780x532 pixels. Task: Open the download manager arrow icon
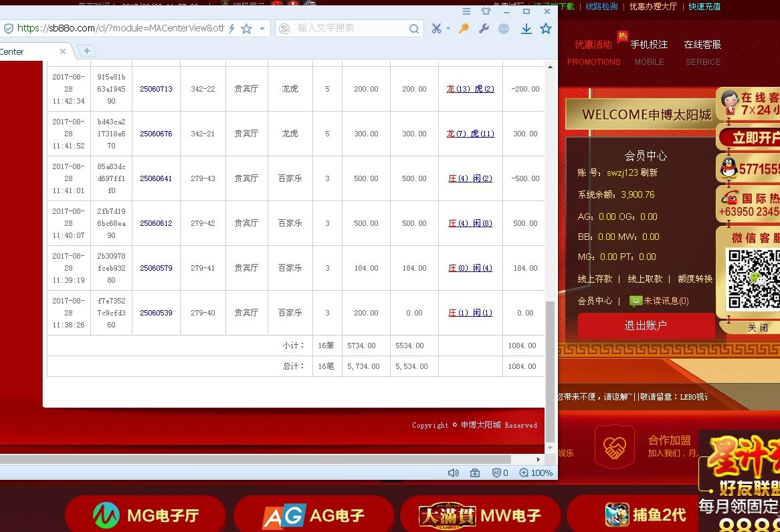point(526,29)
